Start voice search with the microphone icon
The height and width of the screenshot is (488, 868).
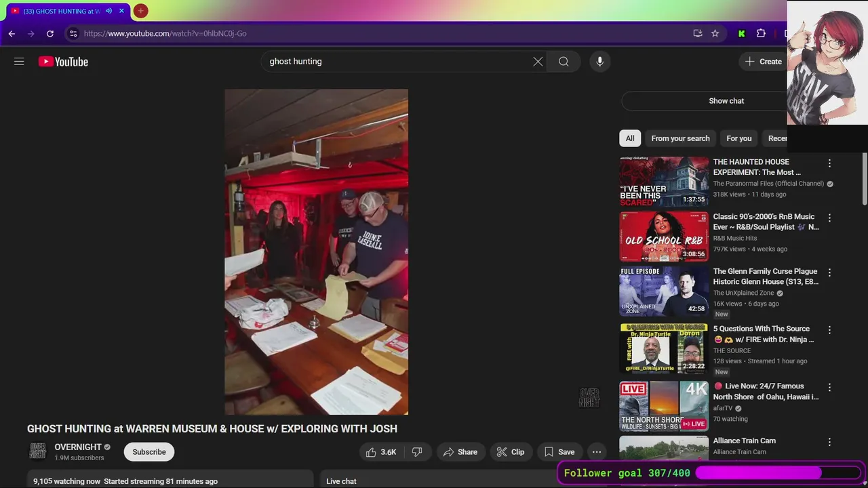click(599, 62)
